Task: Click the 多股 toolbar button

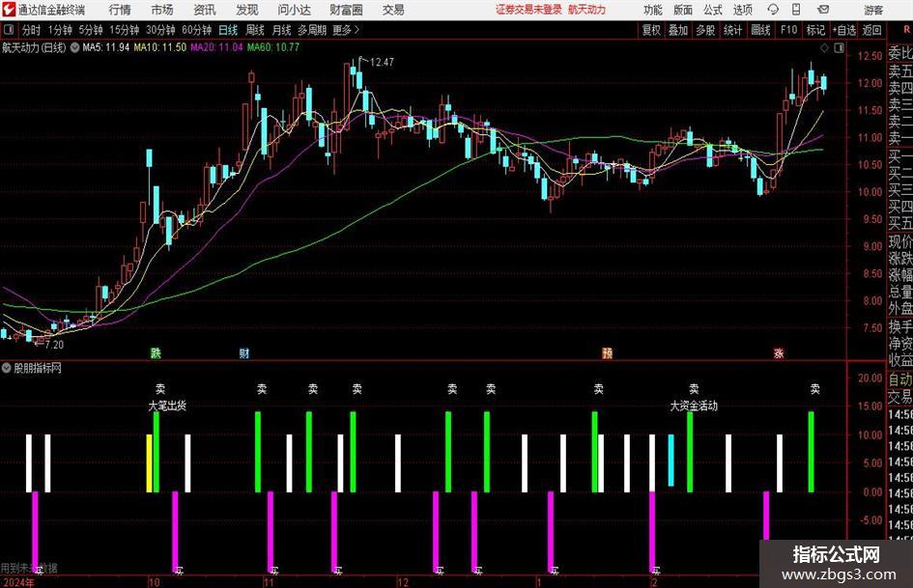Action: (705, 30)
